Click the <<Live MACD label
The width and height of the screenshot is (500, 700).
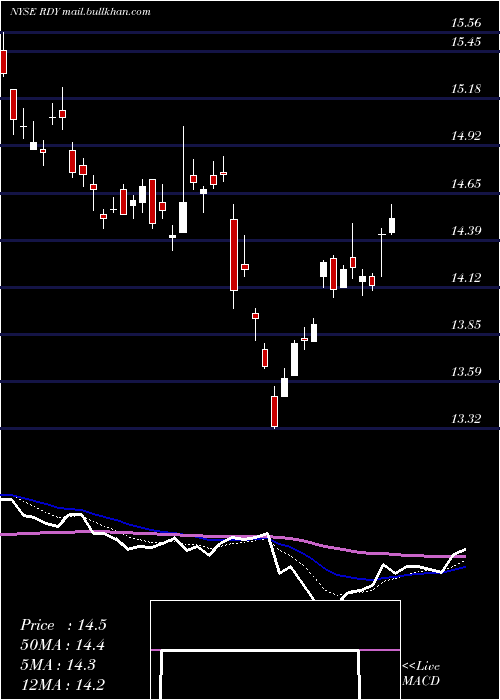421,674
